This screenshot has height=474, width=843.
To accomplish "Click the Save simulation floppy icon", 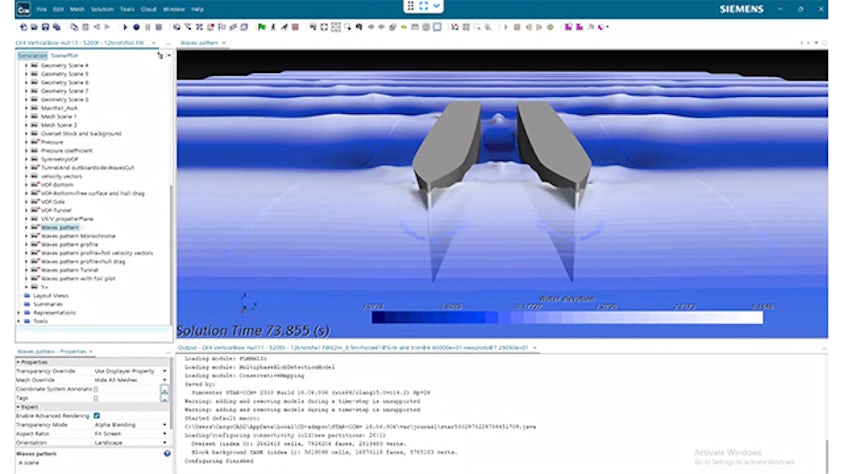I will [45, 27].
